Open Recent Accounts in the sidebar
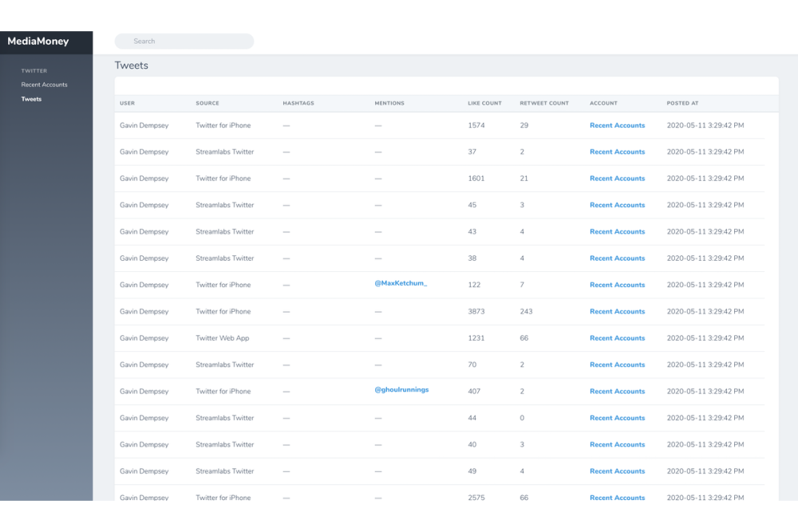The image size is (798, 532). tap(44, 85)
